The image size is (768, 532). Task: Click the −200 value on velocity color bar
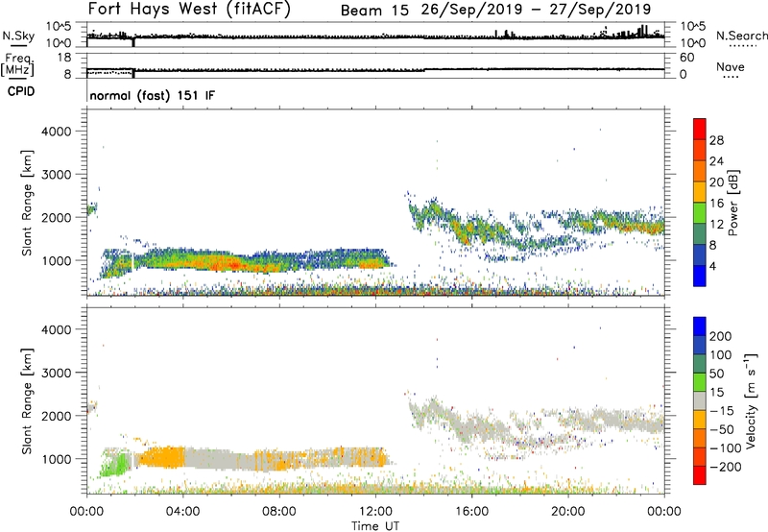click(725, 467)
